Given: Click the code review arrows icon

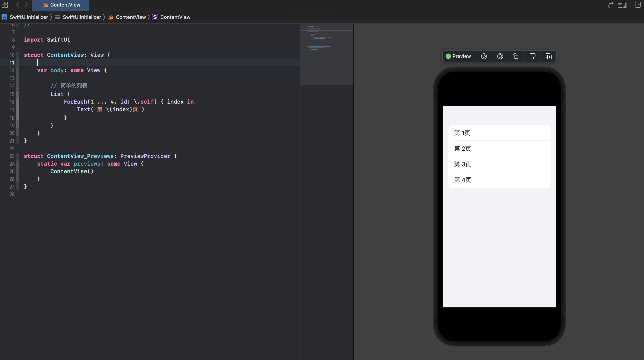Looking at the screenshot, I should [611, 5].
